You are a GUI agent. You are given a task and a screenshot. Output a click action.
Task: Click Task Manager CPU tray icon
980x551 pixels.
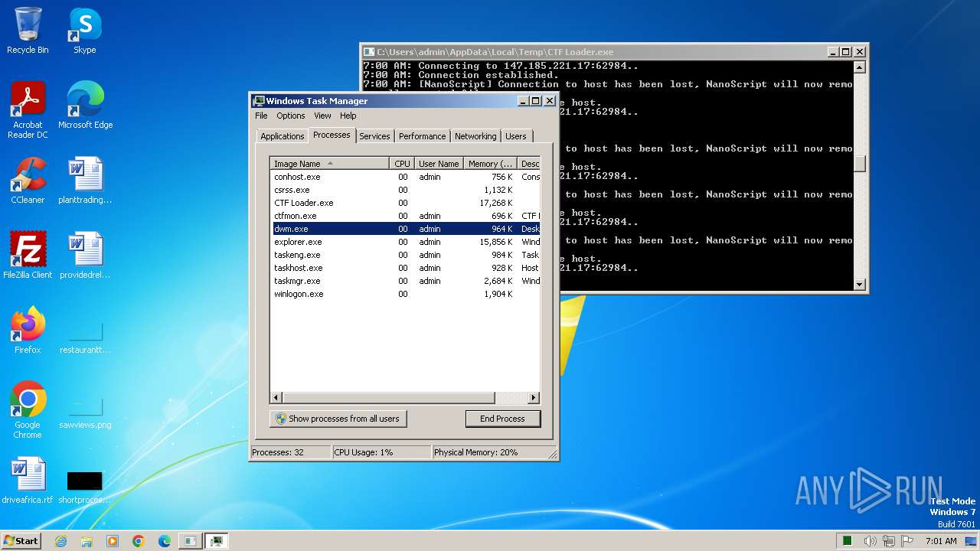848,541
